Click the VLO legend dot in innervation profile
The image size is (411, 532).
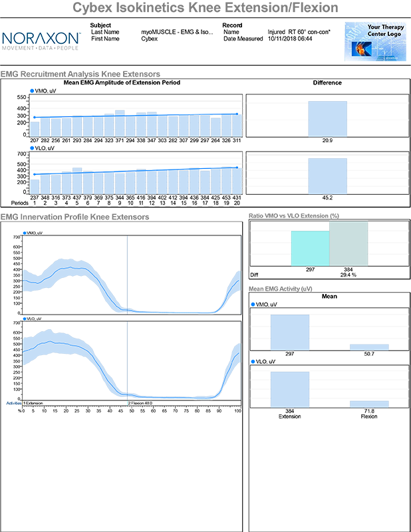click(x=25, y=319)
